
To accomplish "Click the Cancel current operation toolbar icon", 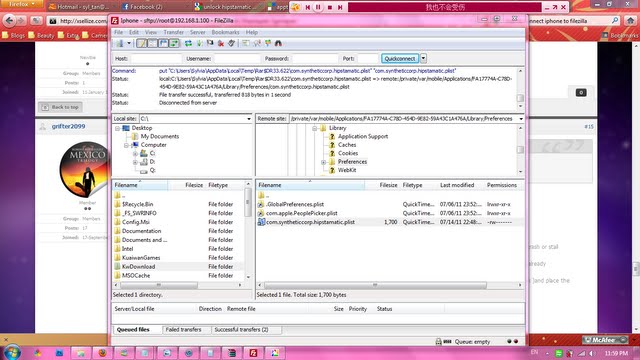I will click(210, 43).
